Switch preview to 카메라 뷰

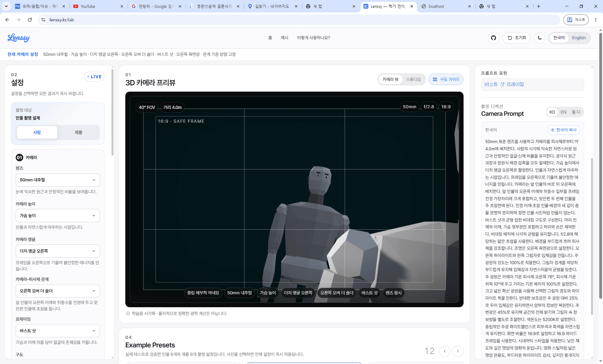pyautogui.click(x=390, y=79)
